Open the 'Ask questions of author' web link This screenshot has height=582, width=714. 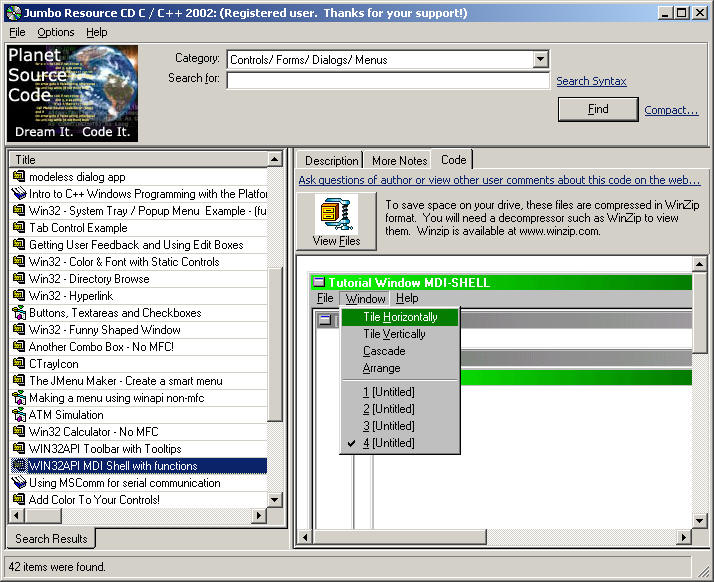point(499,180)
